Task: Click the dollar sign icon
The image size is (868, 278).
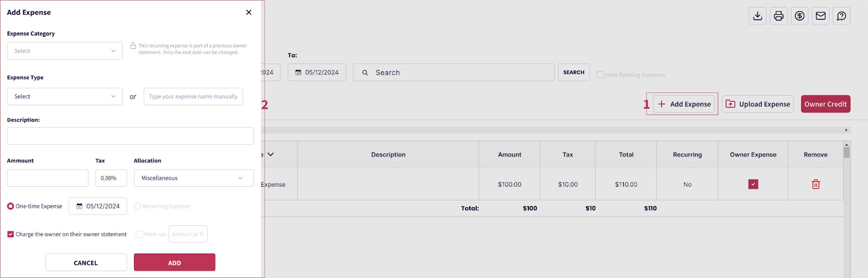Action: [x=800, y=16]
